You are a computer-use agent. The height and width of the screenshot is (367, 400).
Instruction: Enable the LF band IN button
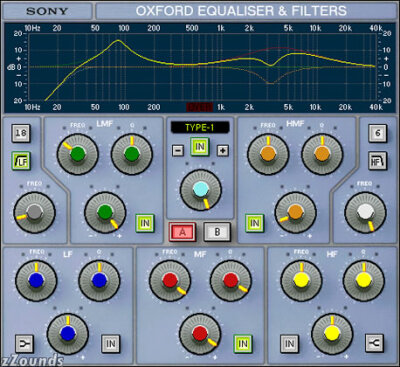(111, 343)
